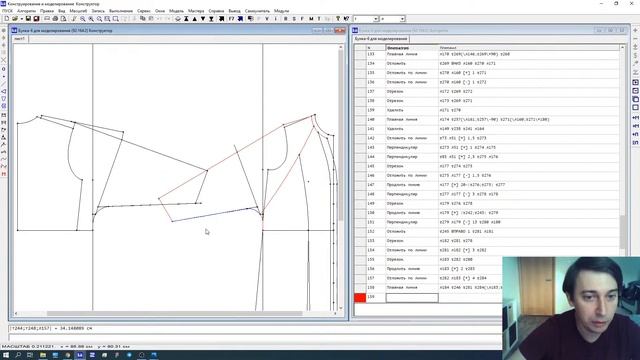Viewport: 640px width, 360px height.
Task: Click the New document toolbar icon
Action: pos(7,19)
